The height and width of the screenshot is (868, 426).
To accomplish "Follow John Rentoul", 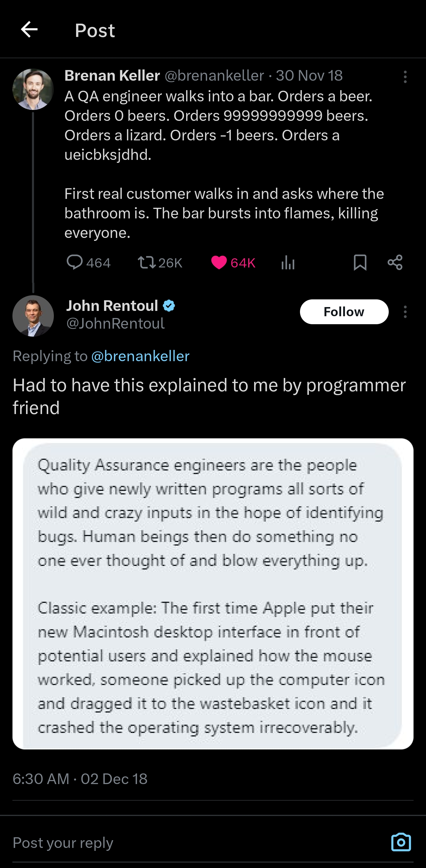I will click(344, 312).
